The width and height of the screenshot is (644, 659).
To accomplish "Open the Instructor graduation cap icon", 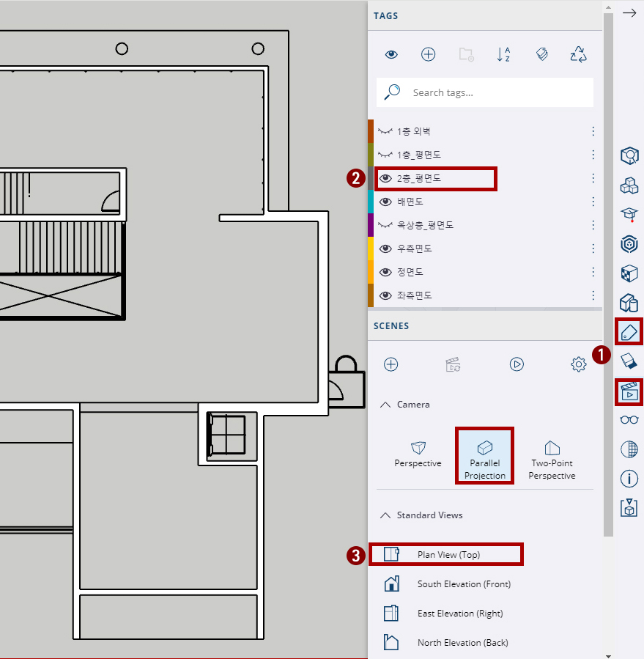I will point(629,214).
